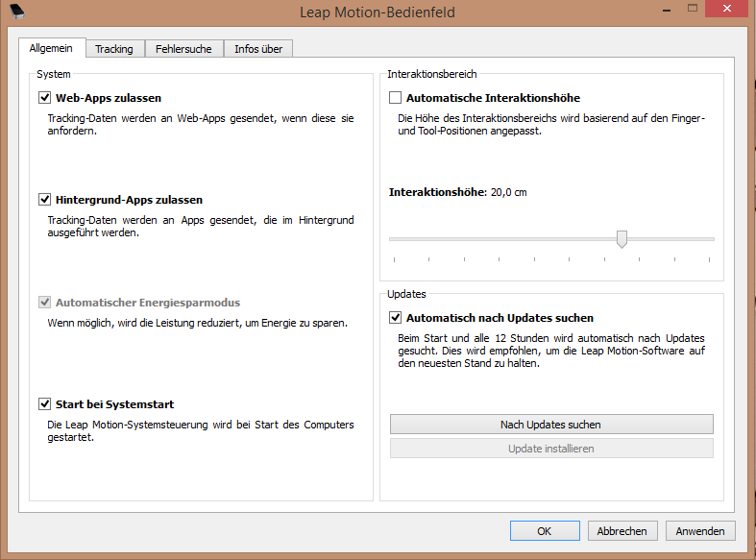The image size is (756, 560).
Task: Apply changes using Anwenden
Action: [700, 530]
